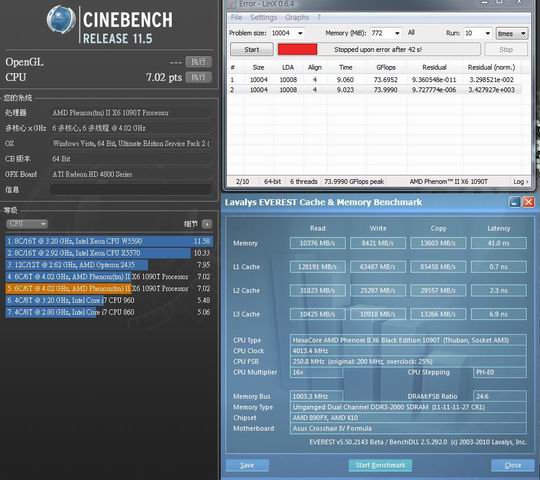This screenshot has height=480, width=540.
Task: Run the CPU test in Cinebench
Action: tap(198, 77)
